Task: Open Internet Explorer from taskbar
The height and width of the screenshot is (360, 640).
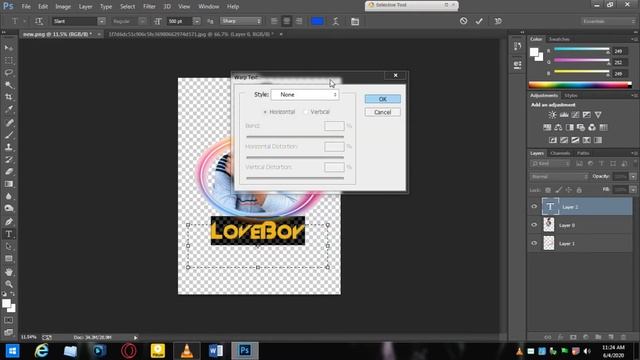Action: pyautogui.click(x=42, y=351)
